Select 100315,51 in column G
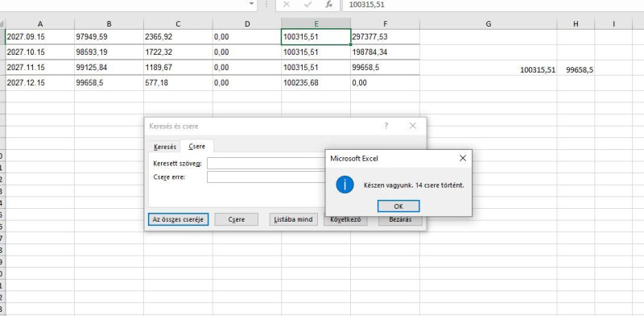This screenshot has width=644, height=316. [489, 68]
